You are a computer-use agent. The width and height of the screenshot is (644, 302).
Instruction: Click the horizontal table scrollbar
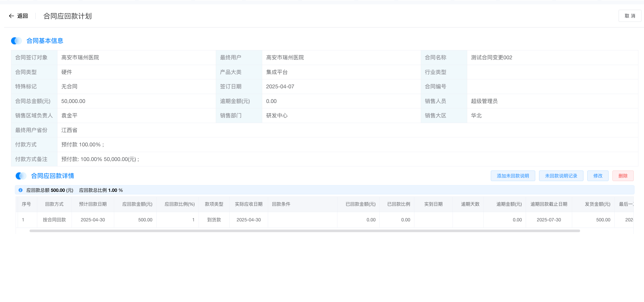[x=305, y=231]
